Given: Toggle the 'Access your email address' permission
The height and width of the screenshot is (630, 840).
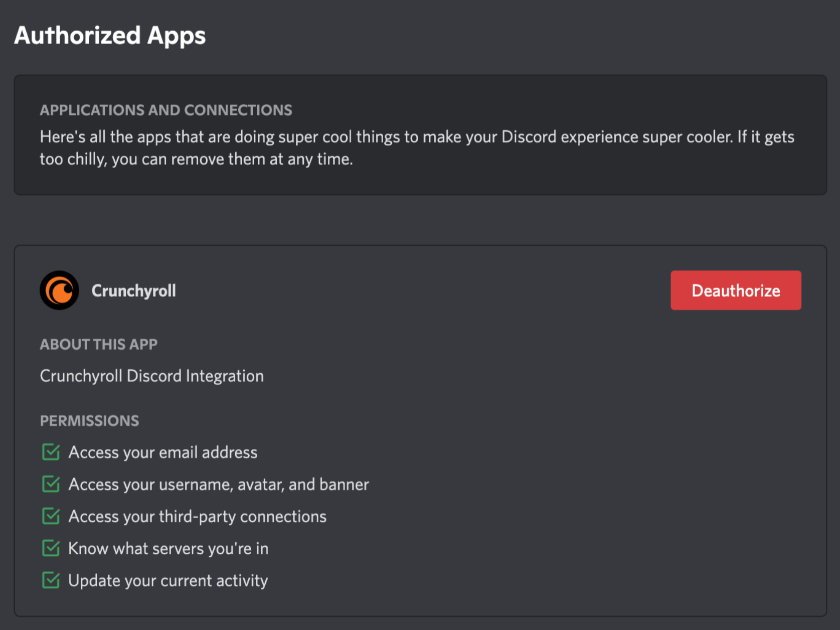Looking at the screenshot, I should click(163, 452).
